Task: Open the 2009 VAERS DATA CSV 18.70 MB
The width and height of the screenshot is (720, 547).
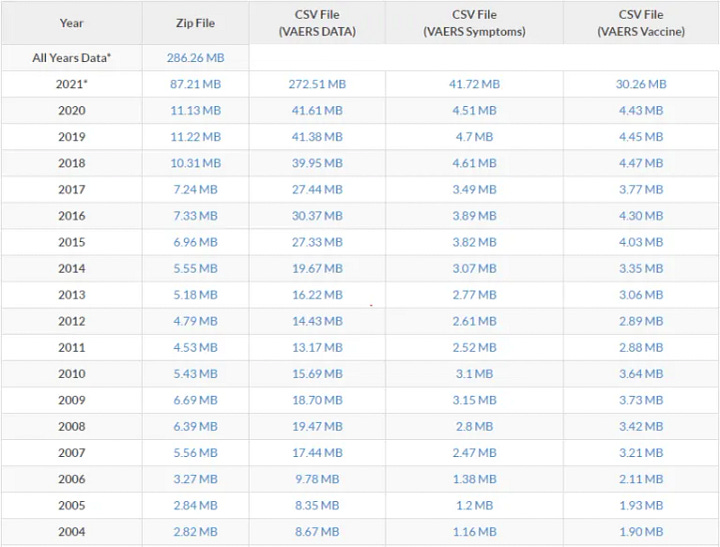Action: click(x=317, y=400)
